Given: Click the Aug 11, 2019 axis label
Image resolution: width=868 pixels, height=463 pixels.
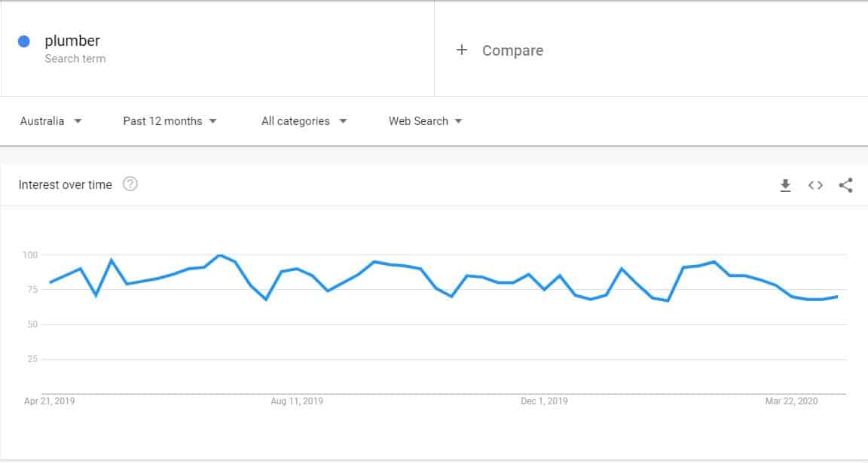Looking at the screenshot, I should tap(297, 401).
